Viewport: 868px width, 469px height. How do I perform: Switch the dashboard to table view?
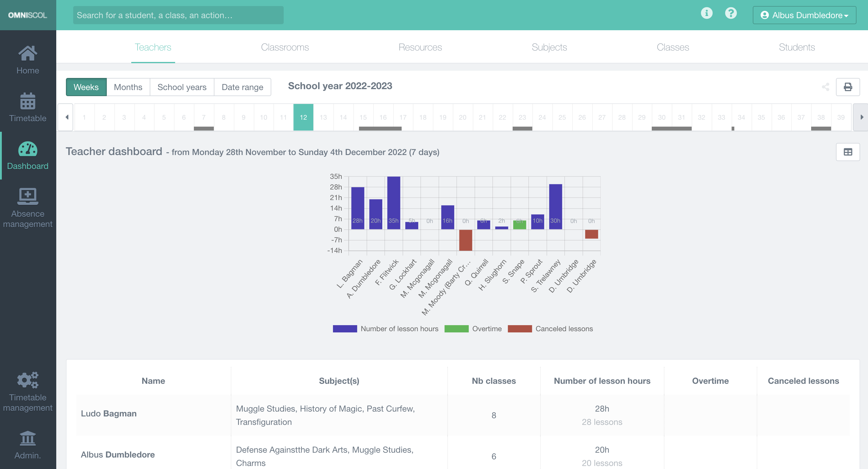click(x=848, y=152)
